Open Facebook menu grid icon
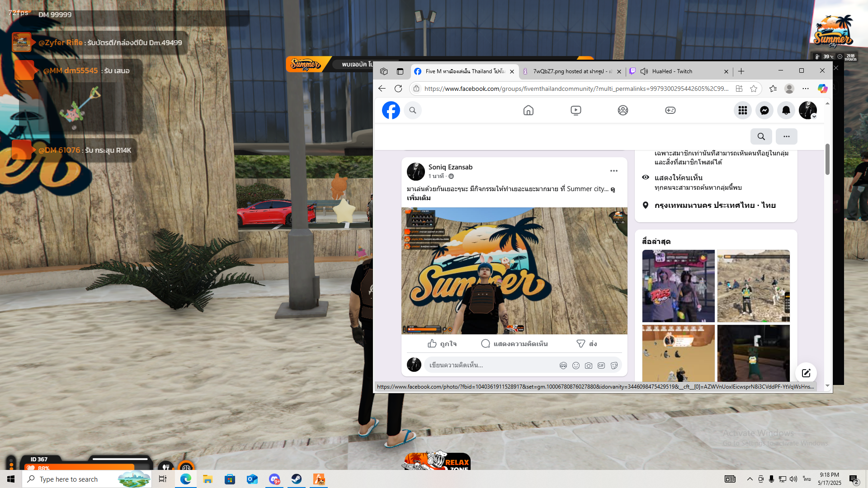The image size is (868, 488). [742, 110]
